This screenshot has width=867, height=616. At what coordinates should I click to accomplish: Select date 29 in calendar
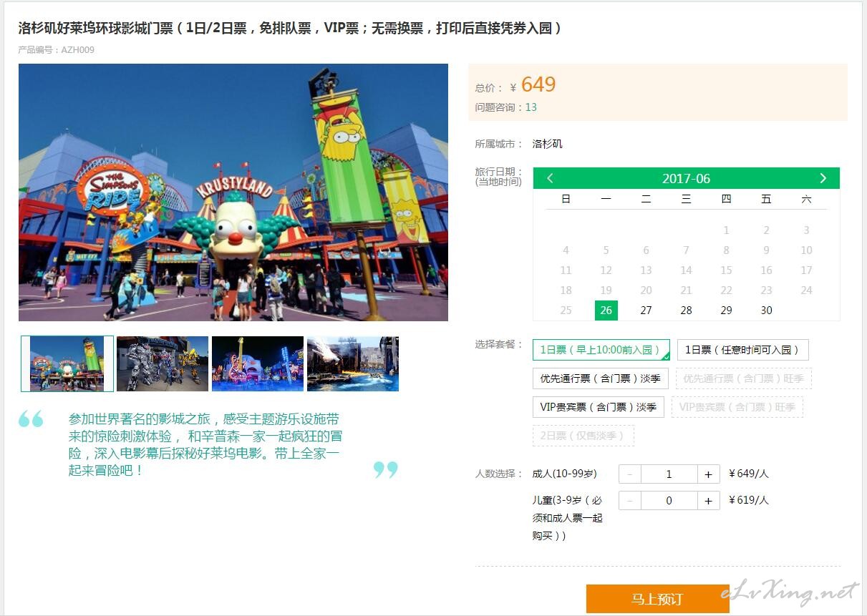coord(726,310)
